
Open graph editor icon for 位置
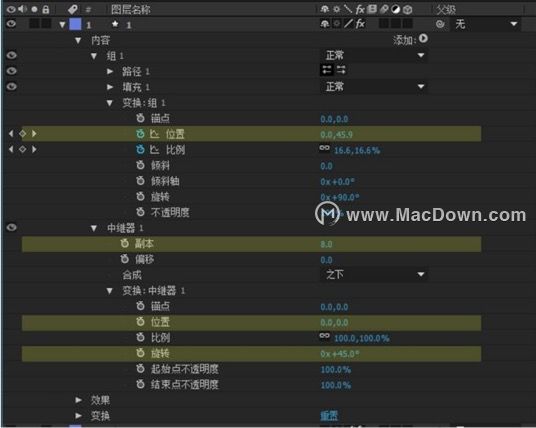tap(155, 134)
